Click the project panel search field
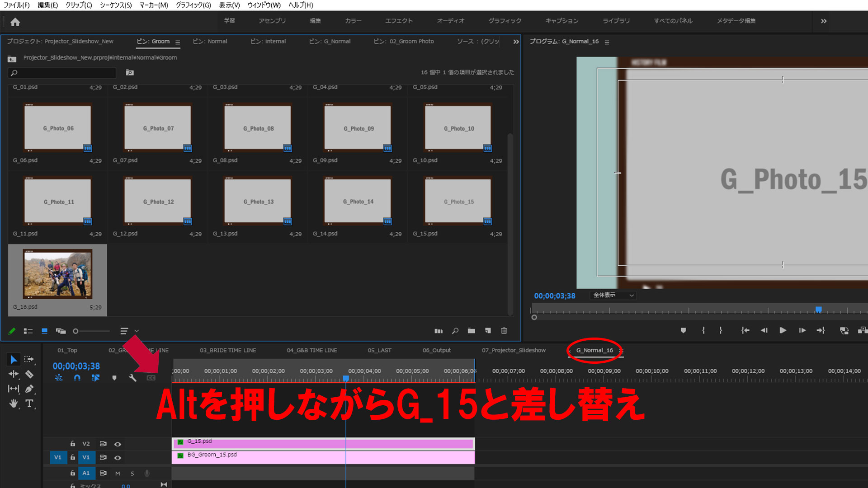This screenshot has width=868, height=488. [x=62, y=72]
